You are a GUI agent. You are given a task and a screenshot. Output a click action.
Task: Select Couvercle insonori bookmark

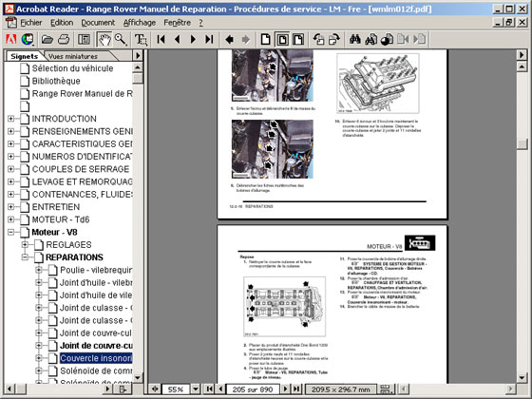tap(96, 358)
